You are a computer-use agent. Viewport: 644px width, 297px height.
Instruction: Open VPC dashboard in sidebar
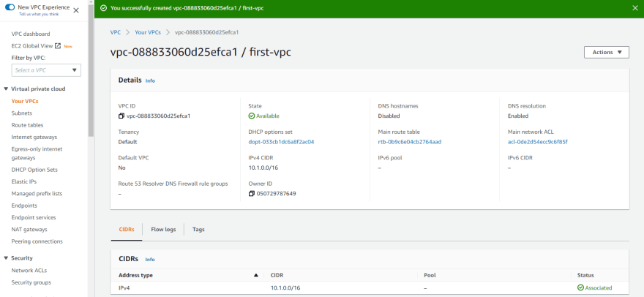point(31,34)
